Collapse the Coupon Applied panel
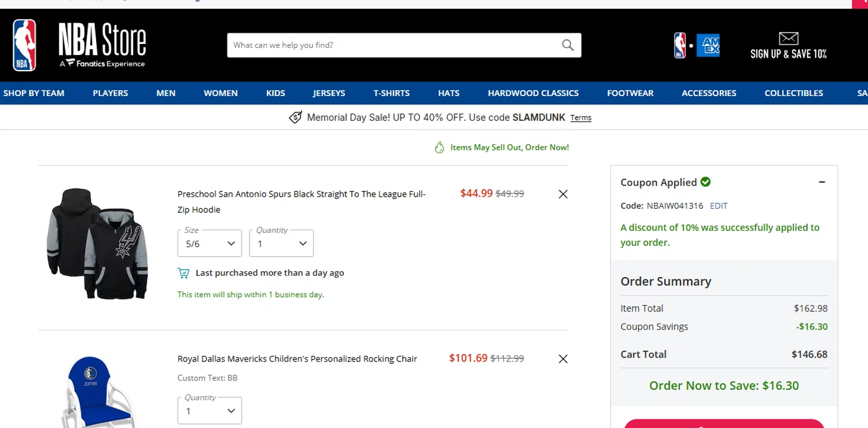 point(822,182)
